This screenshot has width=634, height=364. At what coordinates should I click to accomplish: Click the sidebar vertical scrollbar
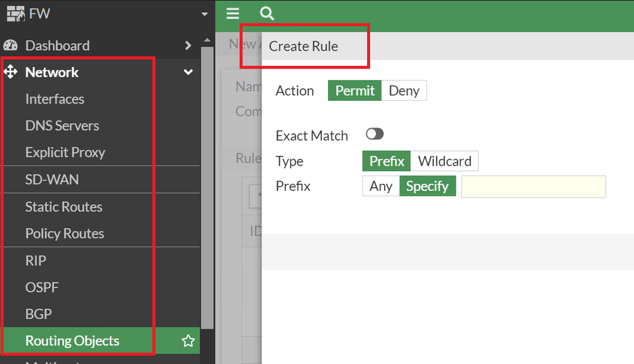point(208,190)
